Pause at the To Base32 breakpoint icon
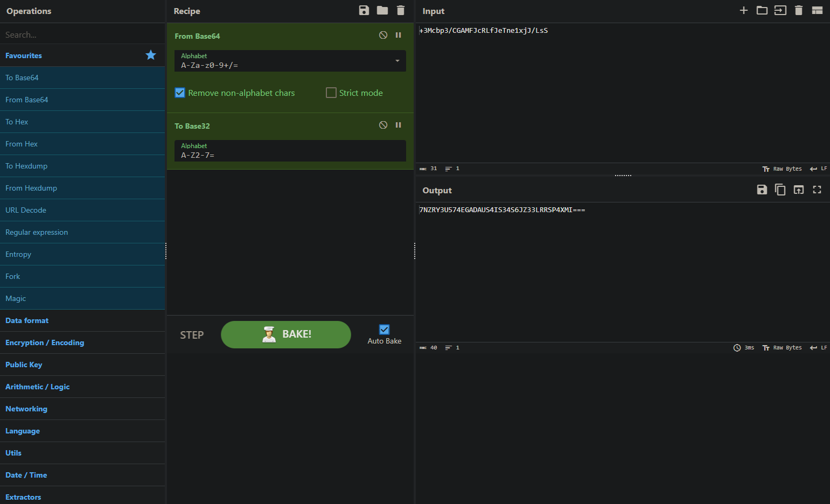The height and width of the screenshot is (504, 830). [x=399, y=125]
